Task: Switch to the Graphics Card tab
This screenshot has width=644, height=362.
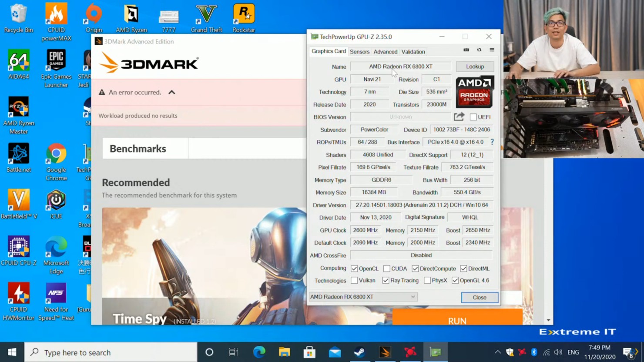Action: (x=329, y=51)
